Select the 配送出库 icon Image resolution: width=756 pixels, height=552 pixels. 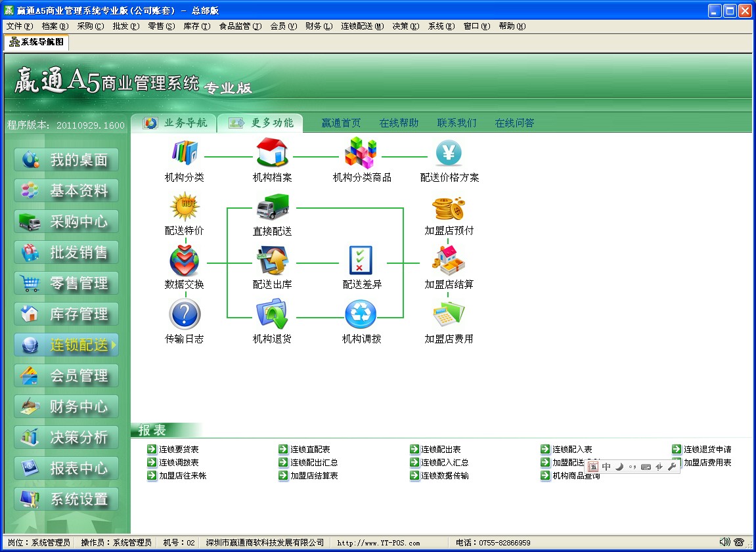pos(273,261)
